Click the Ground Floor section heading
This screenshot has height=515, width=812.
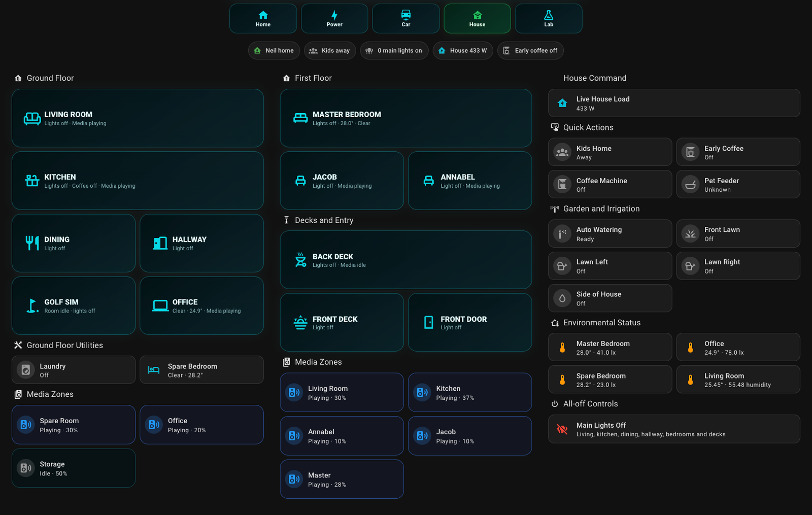[50, 78]
